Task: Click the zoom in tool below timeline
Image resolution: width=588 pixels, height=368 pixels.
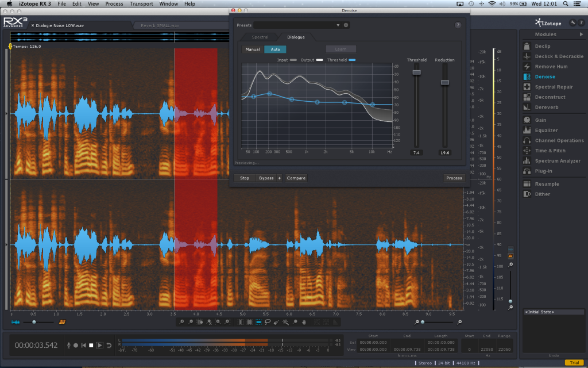Action: pos(181,322)
